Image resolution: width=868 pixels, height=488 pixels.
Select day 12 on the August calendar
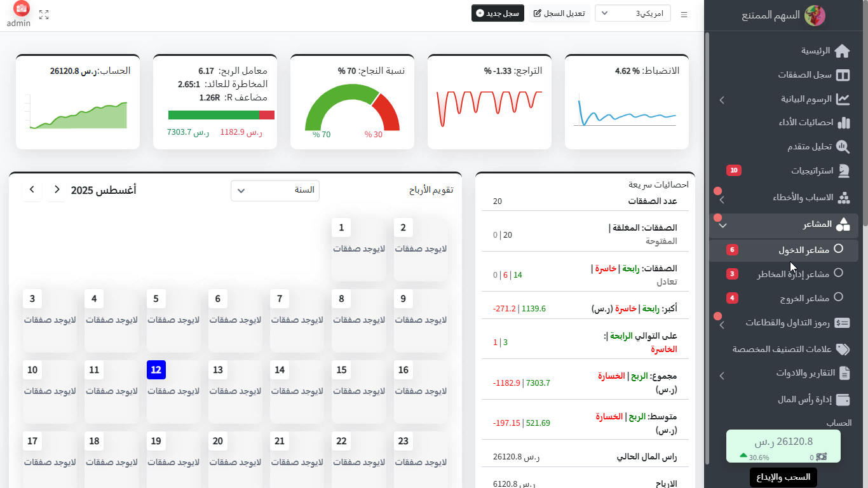[156, 369]
